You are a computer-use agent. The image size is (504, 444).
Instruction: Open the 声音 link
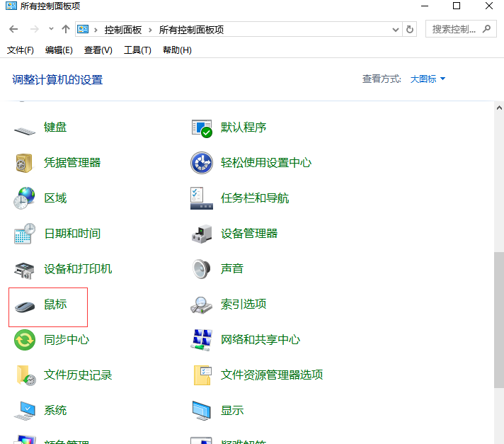tap(232, 269)
